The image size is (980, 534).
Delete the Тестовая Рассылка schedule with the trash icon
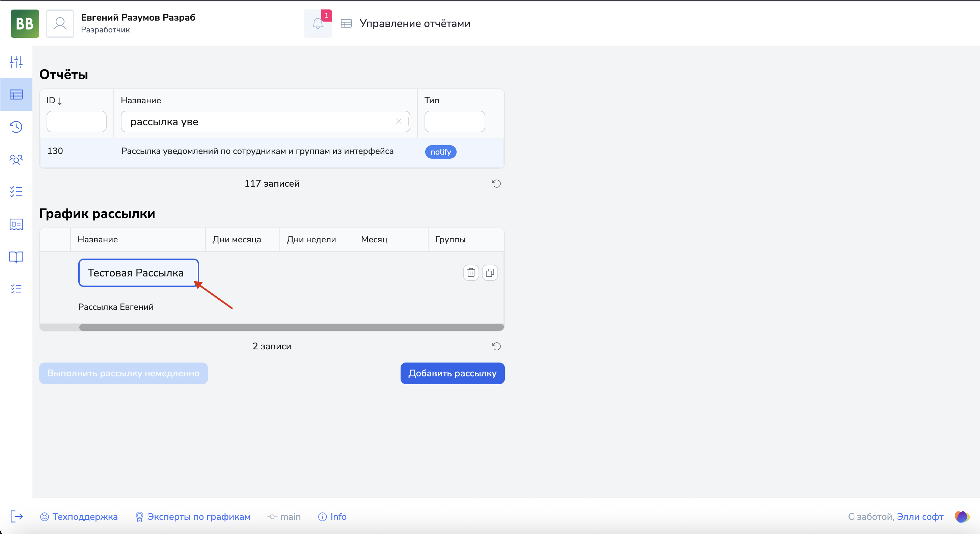click(471, 272)
